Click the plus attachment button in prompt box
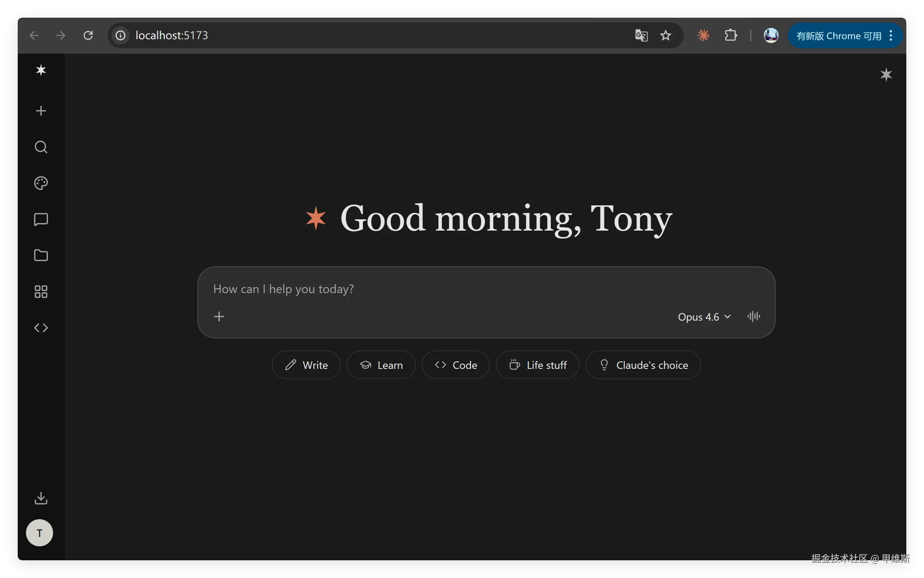 click(219, 317)
